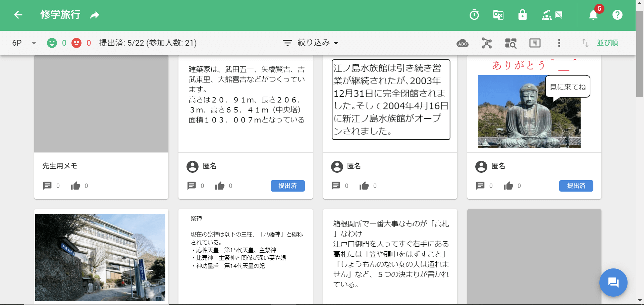Open the 6P page selector dropdown

point(23,43)
